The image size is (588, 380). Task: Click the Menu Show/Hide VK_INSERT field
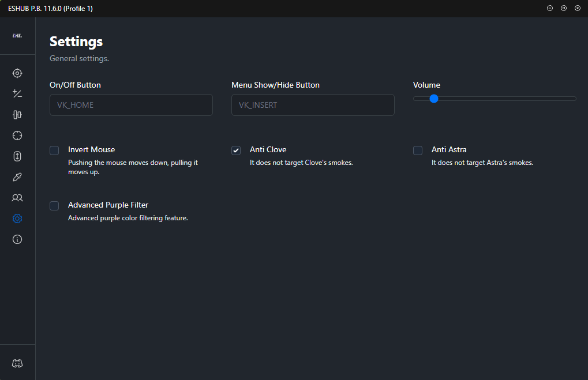(313, 105)
